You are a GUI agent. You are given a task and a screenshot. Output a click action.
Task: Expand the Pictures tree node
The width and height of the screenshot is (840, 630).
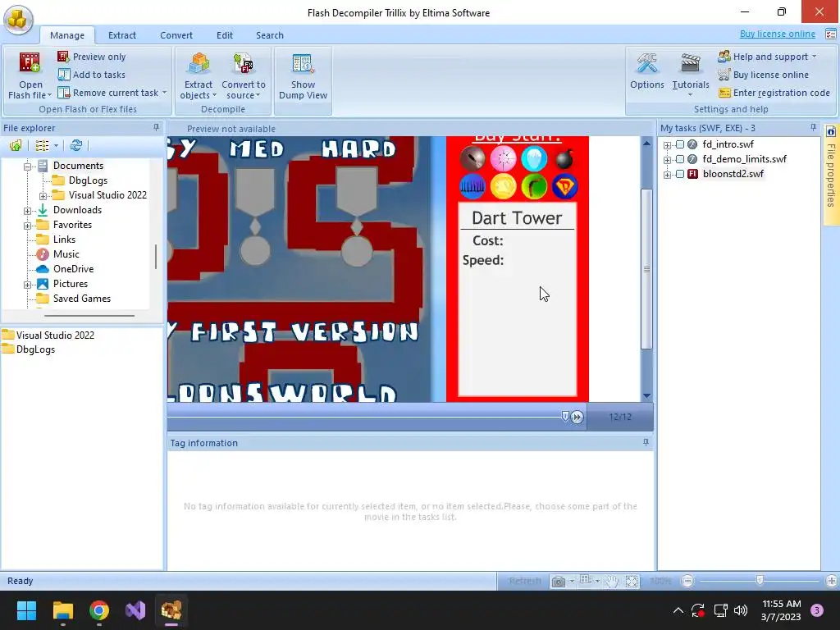(x=27, y=285)
